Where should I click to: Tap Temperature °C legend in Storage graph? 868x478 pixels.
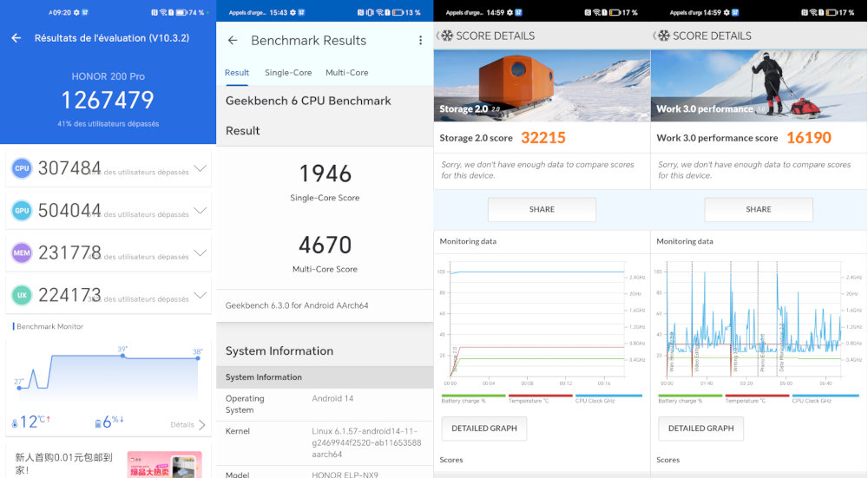(x=540, y=398)
